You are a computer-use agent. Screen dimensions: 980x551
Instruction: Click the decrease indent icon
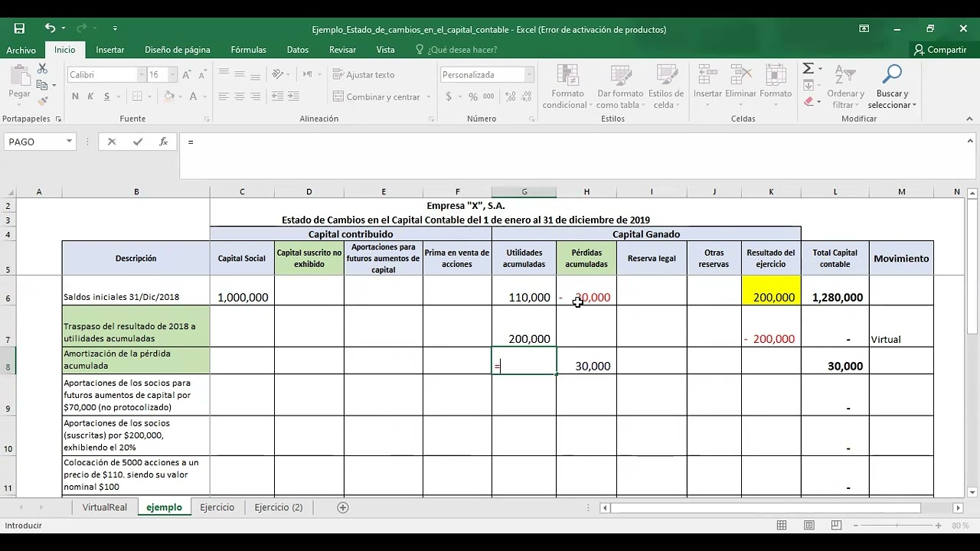pos(276,96)
